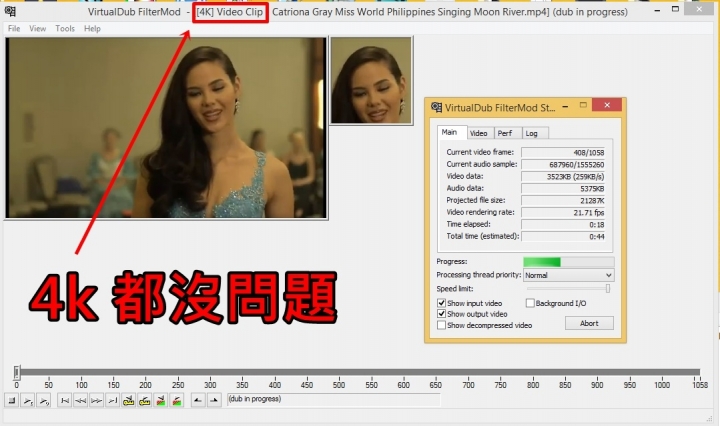
Task: Uncheck Show input video
Action: pyautogui.click(x=441, y=303)
